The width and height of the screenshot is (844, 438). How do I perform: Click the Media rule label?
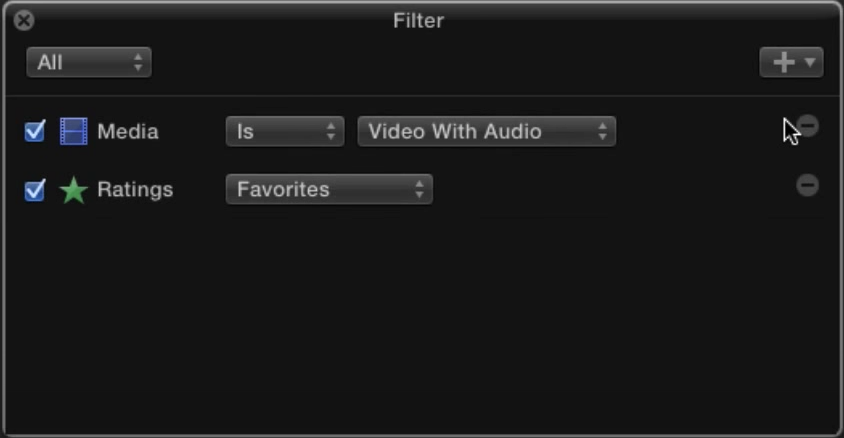(128, 131)
